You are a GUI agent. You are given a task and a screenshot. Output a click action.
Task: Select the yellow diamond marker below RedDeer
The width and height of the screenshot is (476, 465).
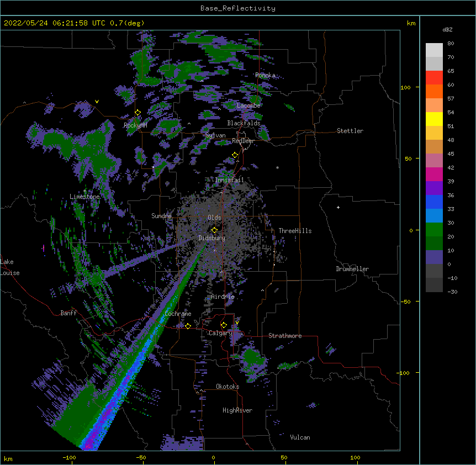[235, 155]
